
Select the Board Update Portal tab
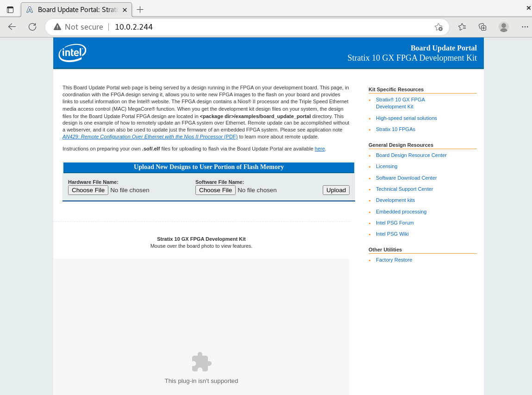click(74, 9)
